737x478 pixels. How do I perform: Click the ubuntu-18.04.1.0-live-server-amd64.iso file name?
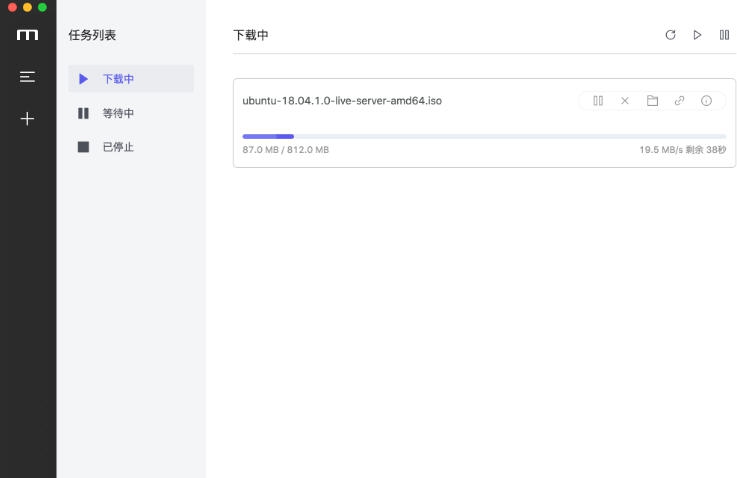coord(342,101)
